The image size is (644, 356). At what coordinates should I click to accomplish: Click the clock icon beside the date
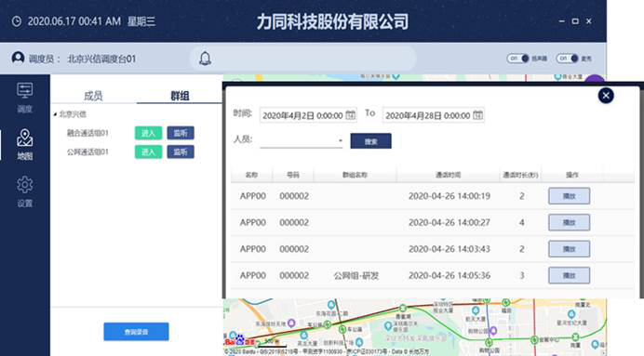[17, 21]
